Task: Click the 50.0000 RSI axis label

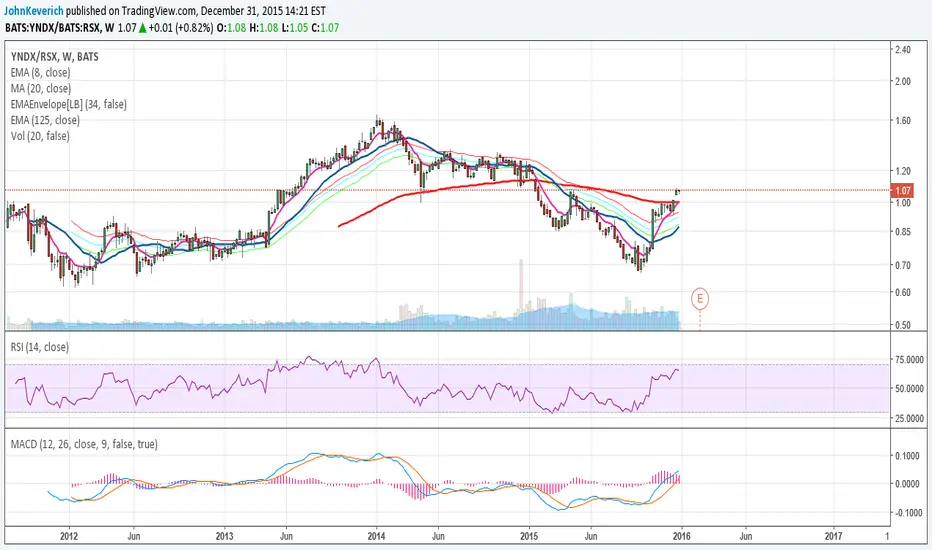Action: click(909, 389)
